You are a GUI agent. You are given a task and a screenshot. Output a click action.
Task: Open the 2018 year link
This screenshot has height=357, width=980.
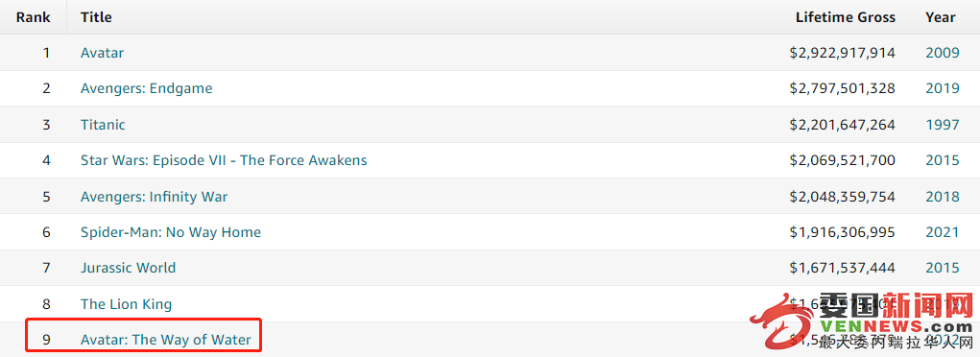click(943, 197)
